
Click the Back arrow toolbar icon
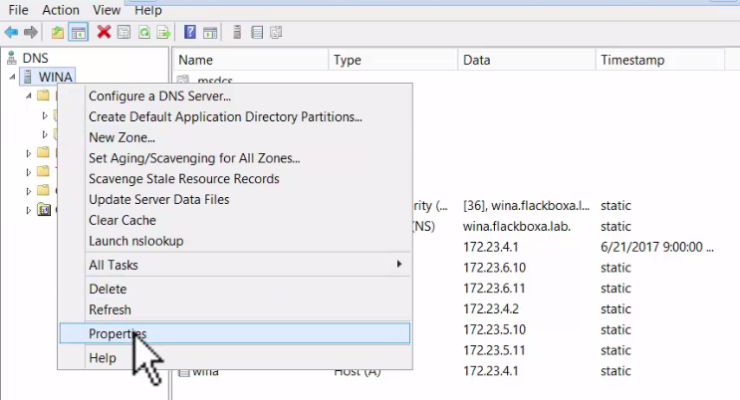[12, 33]
